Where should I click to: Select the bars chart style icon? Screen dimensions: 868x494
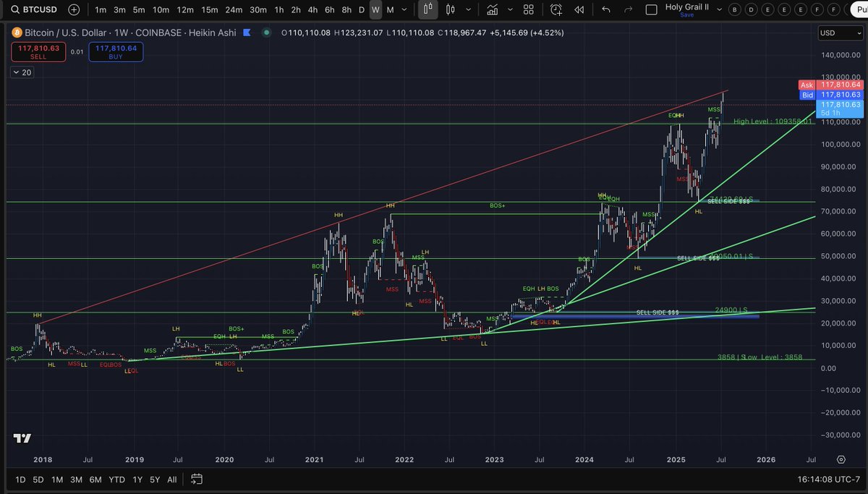tap(428, 9)
